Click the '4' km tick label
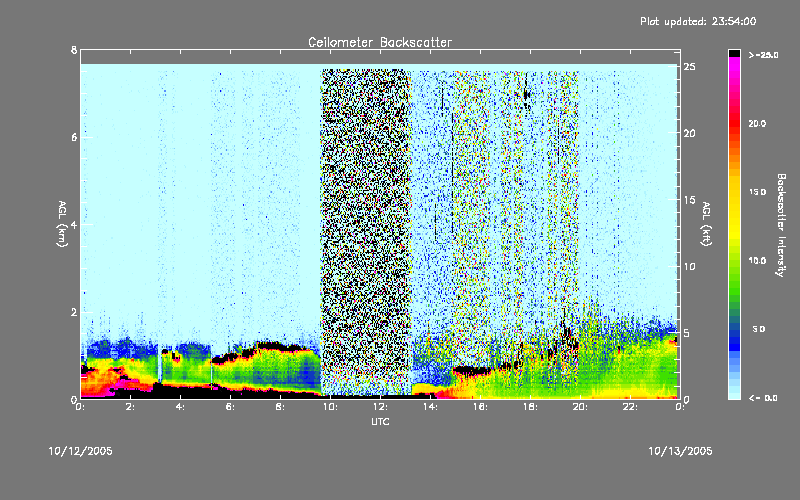The height and width of the screenshot is (500, 800). click(74, 225)
